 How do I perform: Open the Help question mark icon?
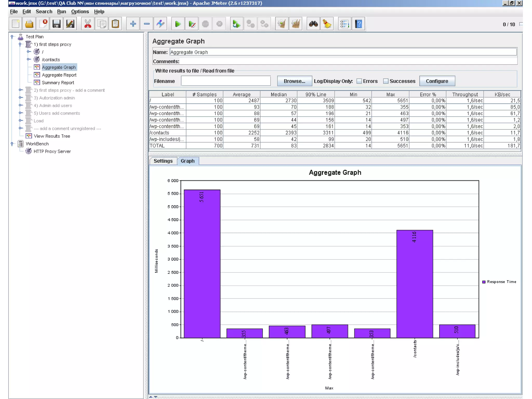(x=358, y=24)
